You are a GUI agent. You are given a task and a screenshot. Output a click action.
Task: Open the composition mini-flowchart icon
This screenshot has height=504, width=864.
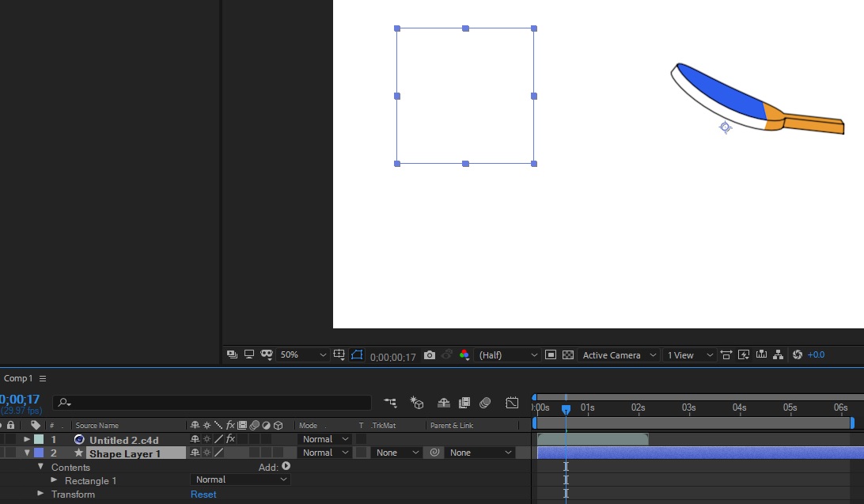(390, 403)
